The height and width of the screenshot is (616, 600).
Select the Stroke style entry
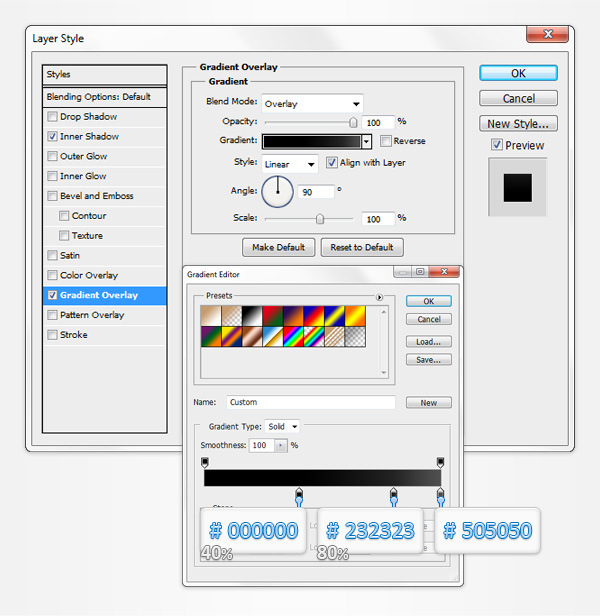(x=74, y=335)
